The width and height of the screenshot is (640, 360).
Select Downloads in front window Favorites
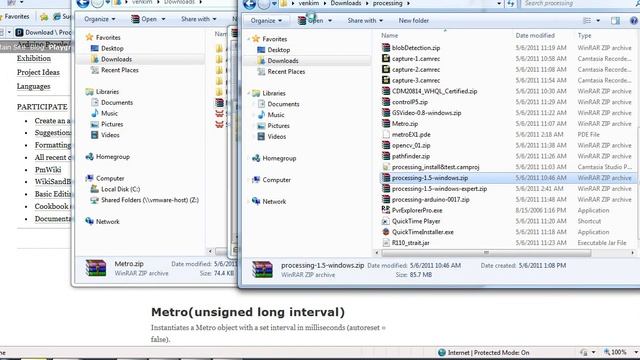click(283, 61)
